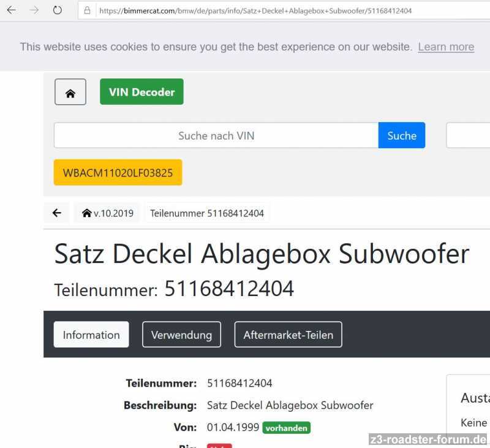Click the Teilenummer 51168412404 breadcrumb
The image size is (490, 448).
click(206, 213)
